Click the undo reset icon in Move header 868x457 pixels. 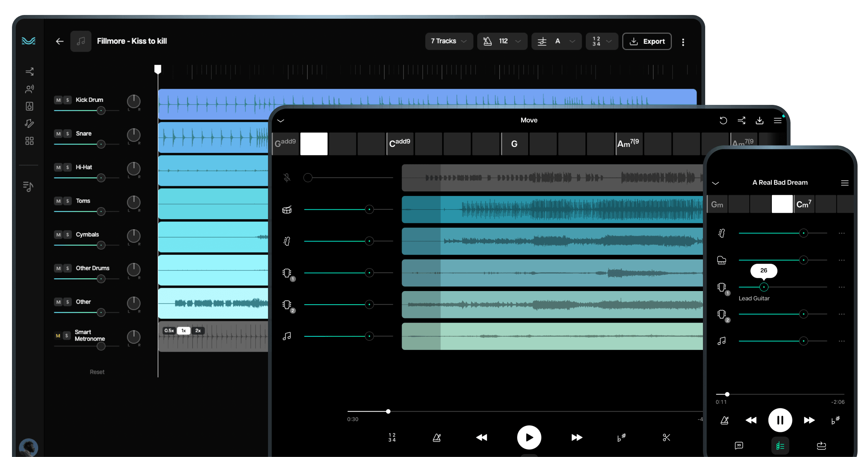pos(723,121)
